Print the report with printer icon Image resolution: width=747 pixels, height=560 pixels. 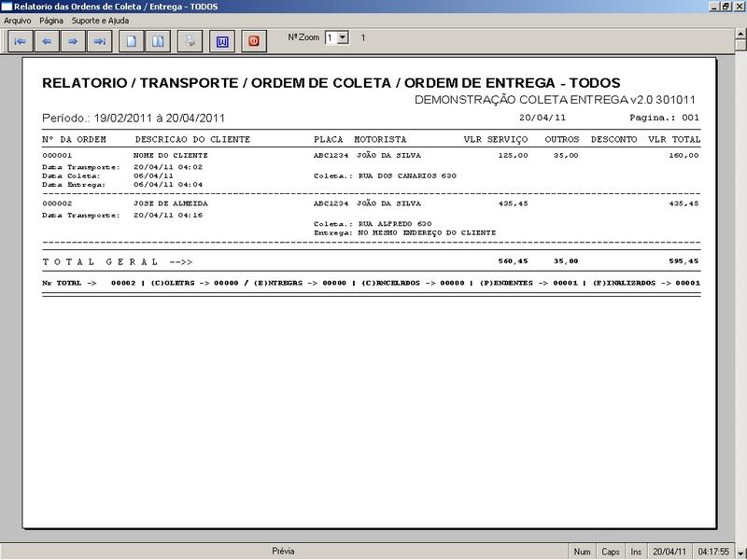click(190, 41)
